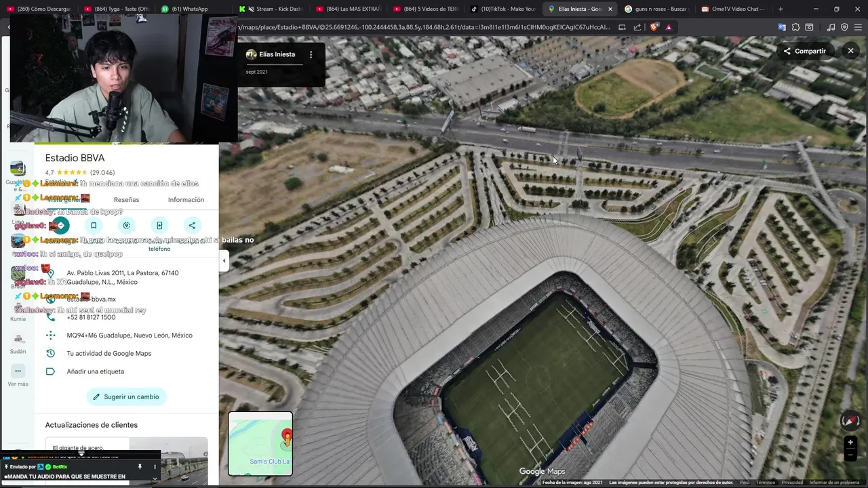Click the Compartir share icon in place panel
Image resolution: width=868 pixels, height=488 pixels.
point(192,226)
